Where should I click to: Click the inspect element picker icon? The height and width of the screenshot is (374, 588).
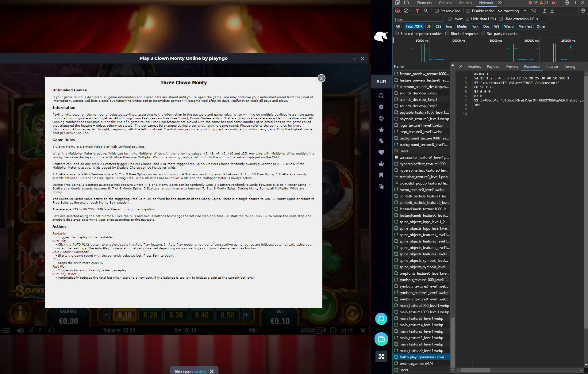[x=398, y=3]
